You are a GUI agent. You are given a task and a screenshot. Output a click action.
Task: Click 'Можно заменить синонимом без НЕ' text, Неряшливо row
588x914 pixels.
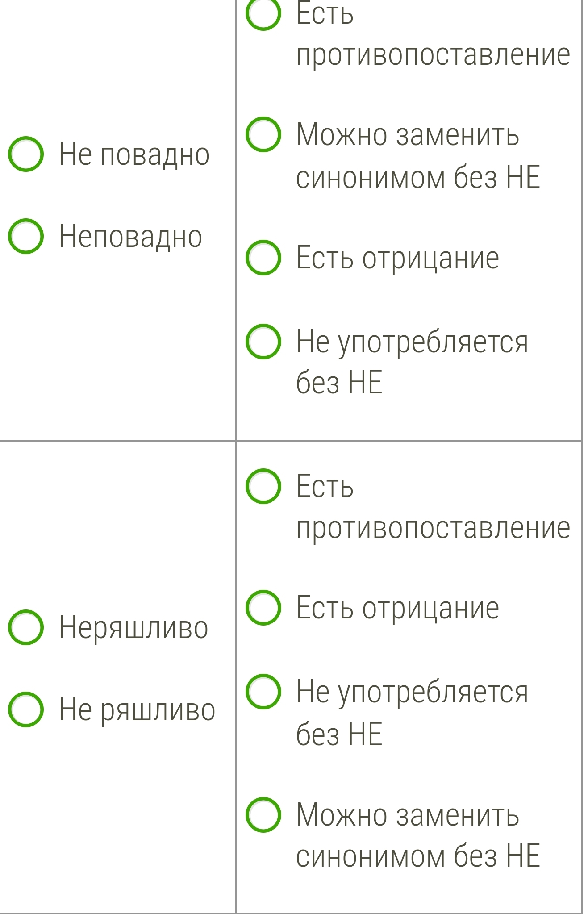point(417,835)
